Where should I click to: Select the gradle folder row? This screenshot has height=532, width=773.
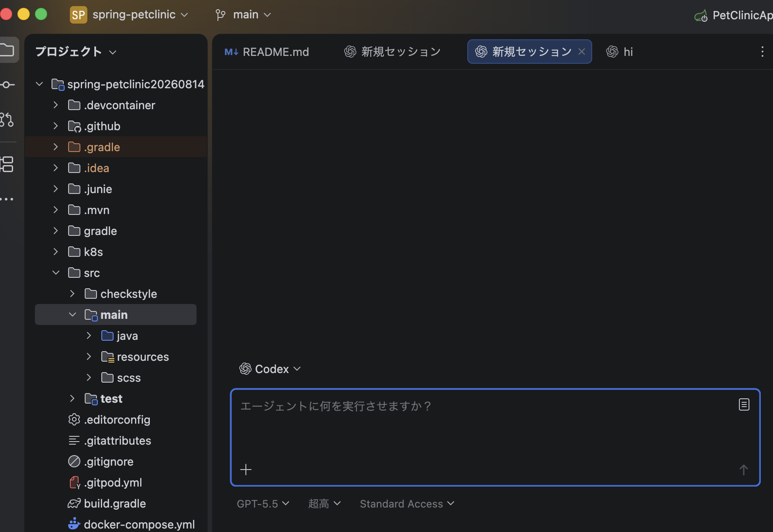pos(116,231)
